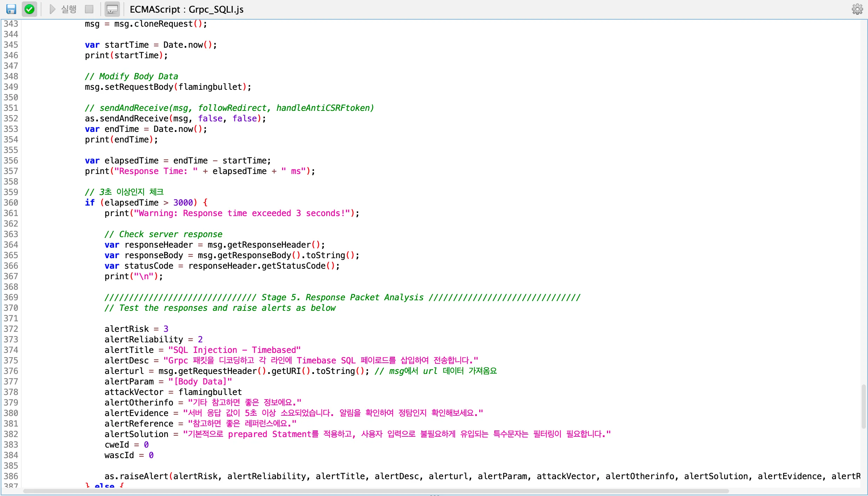Toggle the green script-enabled checkmark

pos(29,9)
